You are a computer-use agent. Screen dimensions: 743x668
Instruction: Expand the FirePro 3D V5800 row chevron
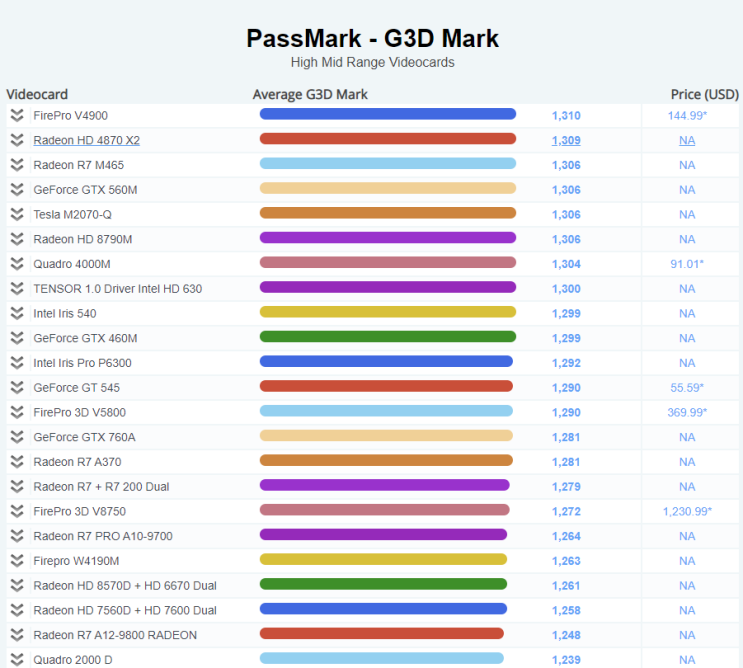(x=17, y=412)
